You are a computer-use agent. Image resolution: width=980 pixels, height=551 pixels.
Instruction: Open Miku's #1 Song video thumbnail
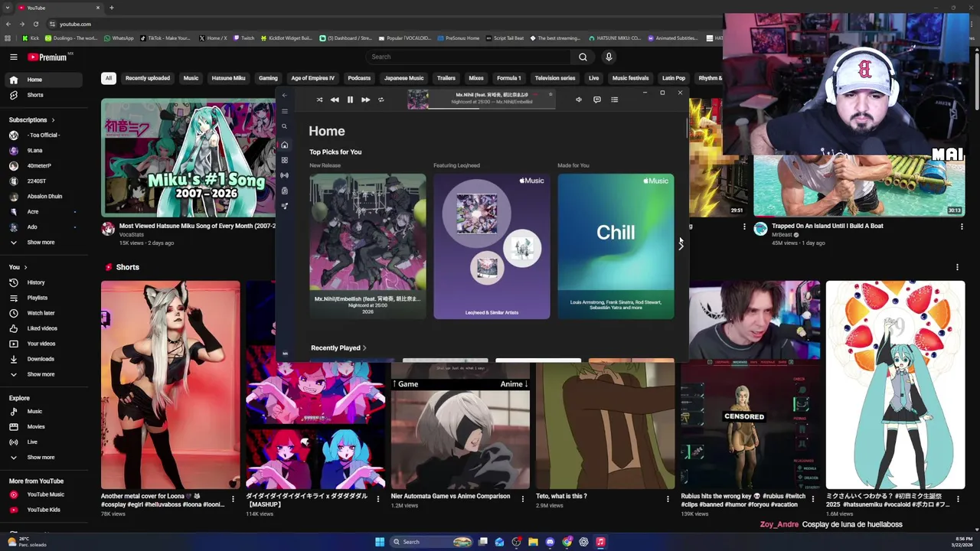click(188, 158)
